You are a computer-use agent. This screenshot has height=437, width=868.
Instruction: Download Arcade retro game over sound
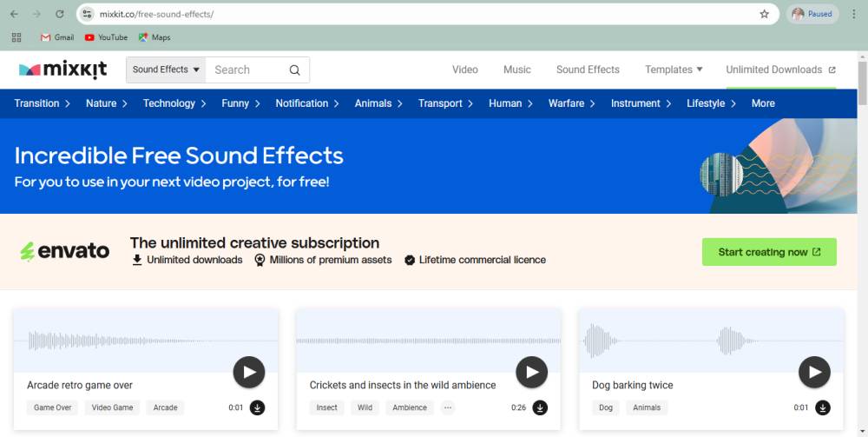[257, 407]
